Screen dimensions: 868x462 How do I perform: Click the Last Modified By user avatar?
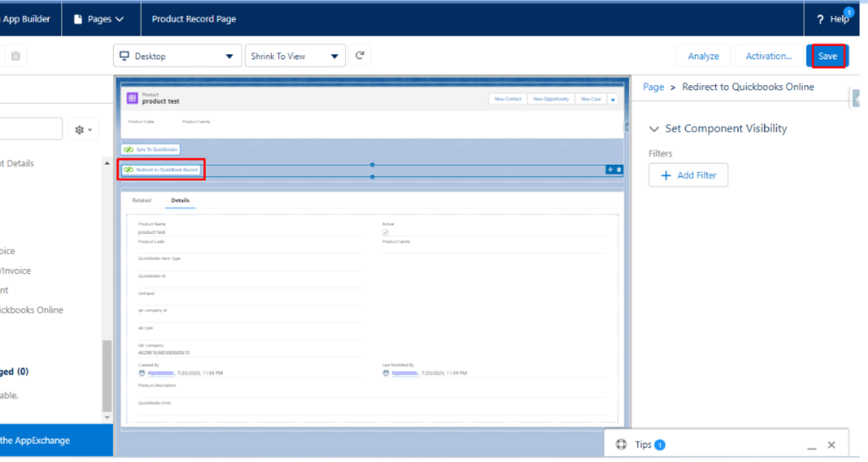pyautogui.click(x=386, y=373)
